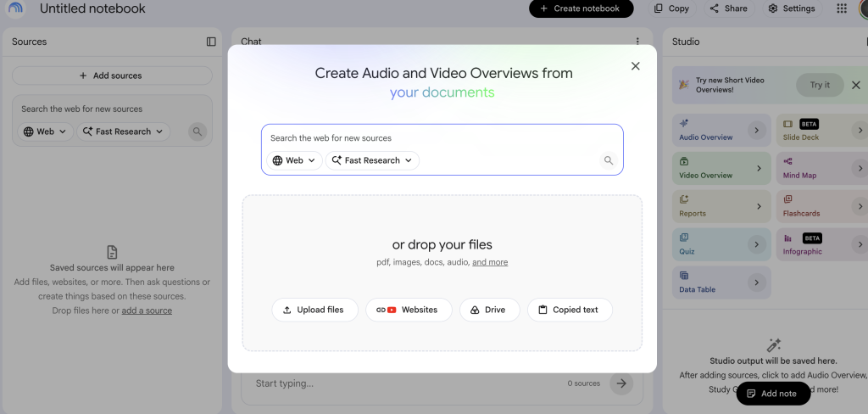Click the Copied text button
Screen dimensions: 868x414
tap(570, 310)
